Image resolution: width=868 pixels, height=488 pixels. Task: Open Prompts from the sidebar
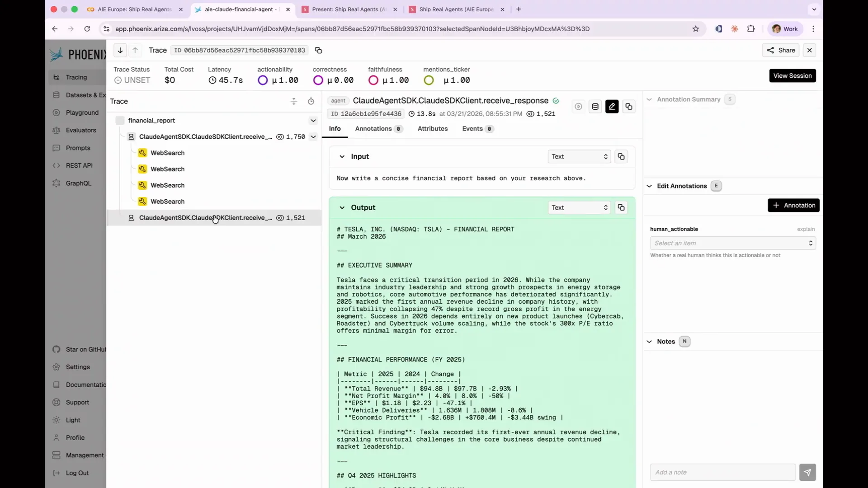[77, 148]
